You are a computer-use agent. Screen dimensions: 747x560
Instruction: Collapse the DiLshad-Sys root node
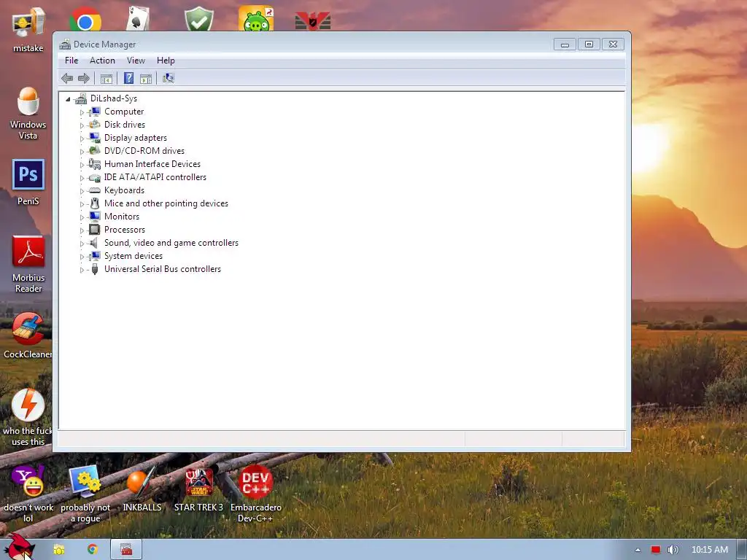68,99
